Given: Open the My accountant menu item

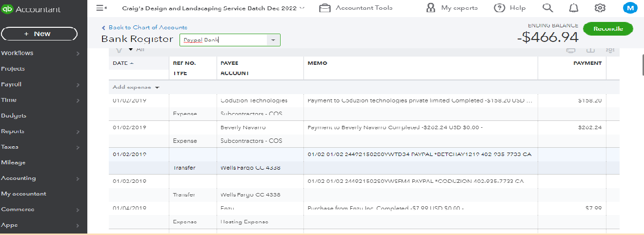Looking at the screenshot, I should (23, 194).
